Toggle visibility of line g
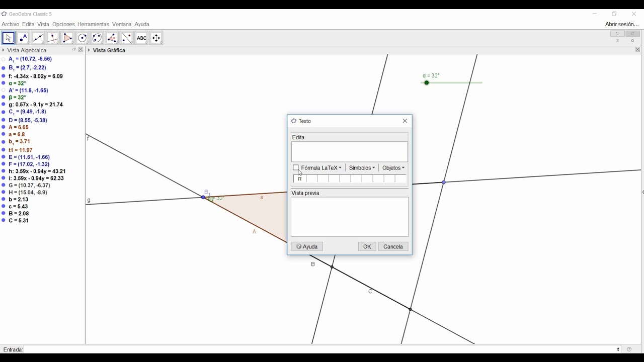The height and width of the screenshot is (362, 644). 4,105
